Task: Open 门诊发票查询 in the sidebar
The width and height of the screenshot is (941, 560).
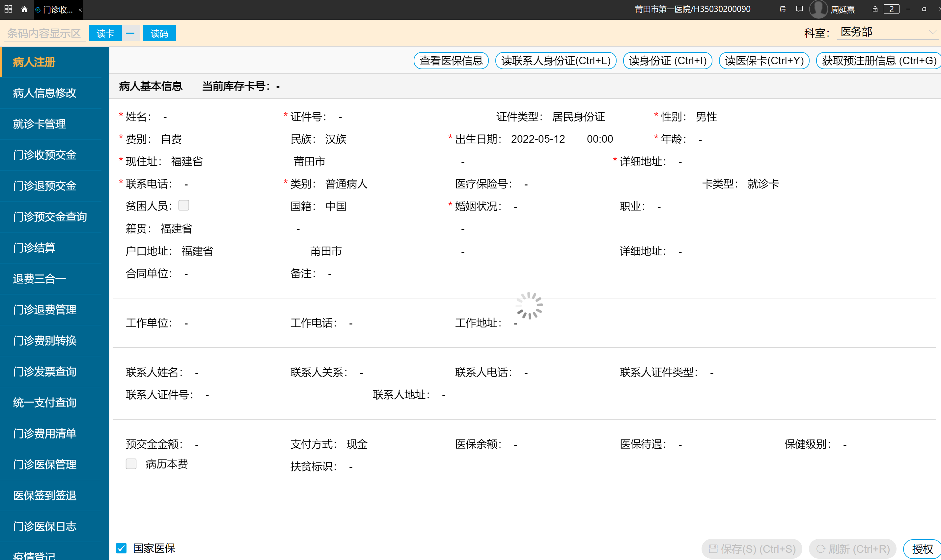Action: click(55, 371)
